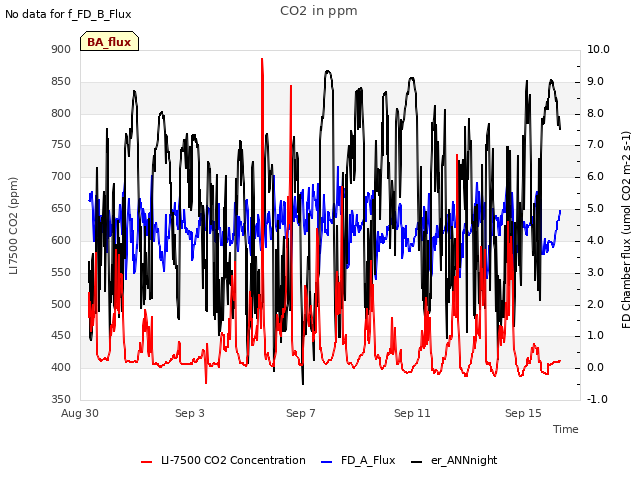
Task: Click the 600 left axis tick label
Action: click(x=61, y=240)
